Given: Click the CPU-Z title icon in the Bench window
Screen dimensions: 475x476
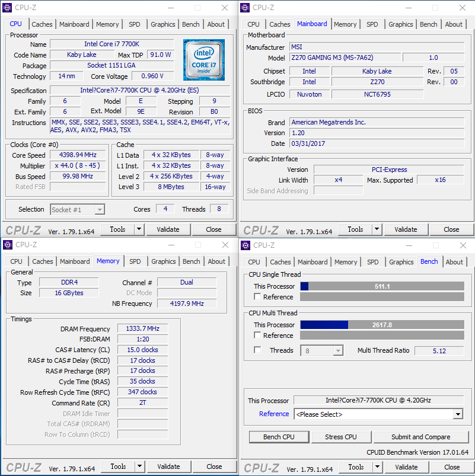Looking at the screenshot, I should tap(245, 245).
